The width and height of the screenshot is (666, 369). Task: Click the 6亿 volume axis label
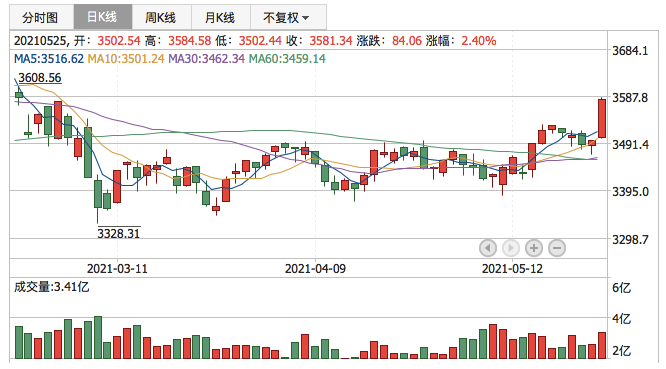(621, 288)
